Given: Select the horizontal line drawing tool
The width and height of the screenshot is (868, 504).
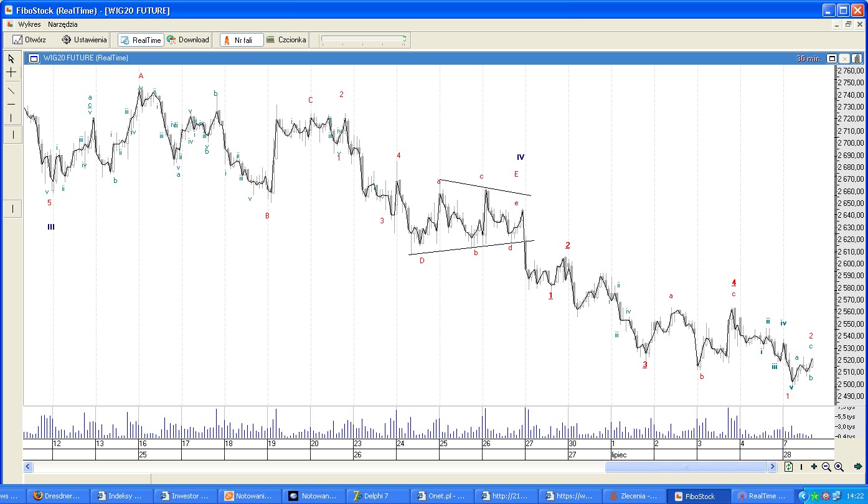Looking at the screenshot, I should tap(11, 104).
